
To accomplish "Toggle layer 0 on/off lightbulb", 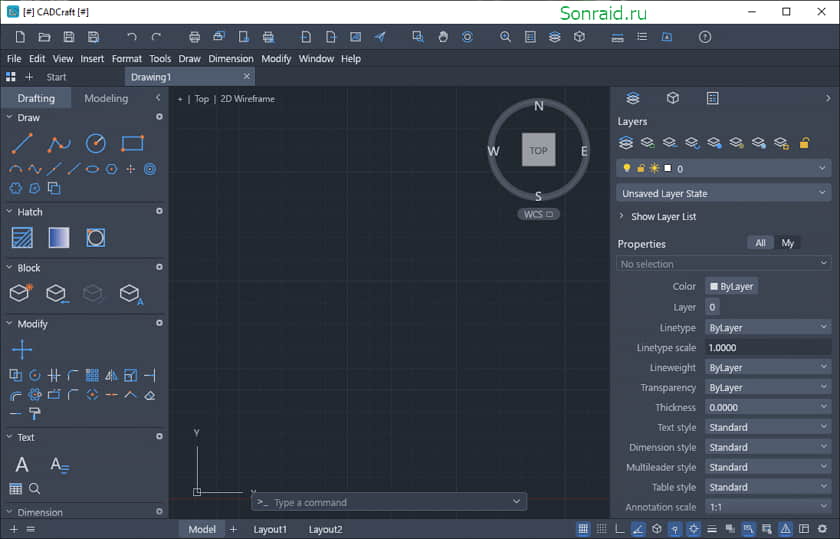I will tap(626, 168).
